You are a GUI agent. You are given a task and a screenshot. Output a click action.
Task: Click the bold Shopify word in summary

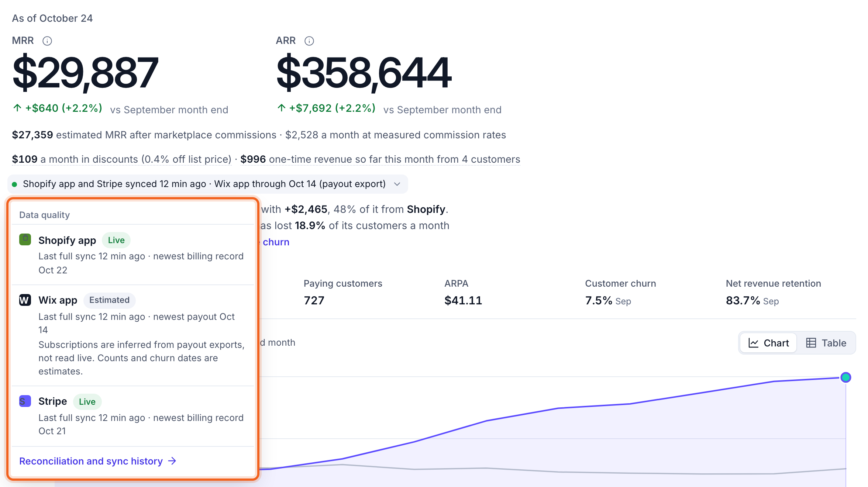pos(426,210)
